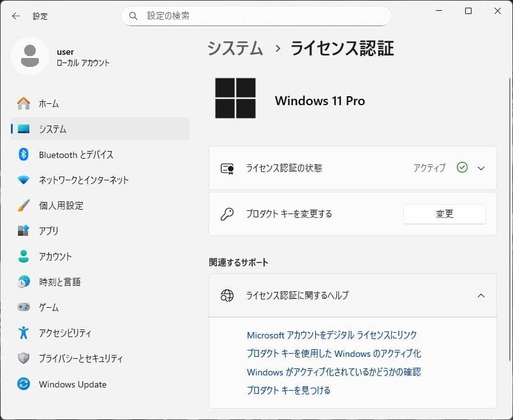The height and width of the screenshot is (420, 513).
Task: Open 個人用設定 via the brush icon
Action: coord(24,205)
